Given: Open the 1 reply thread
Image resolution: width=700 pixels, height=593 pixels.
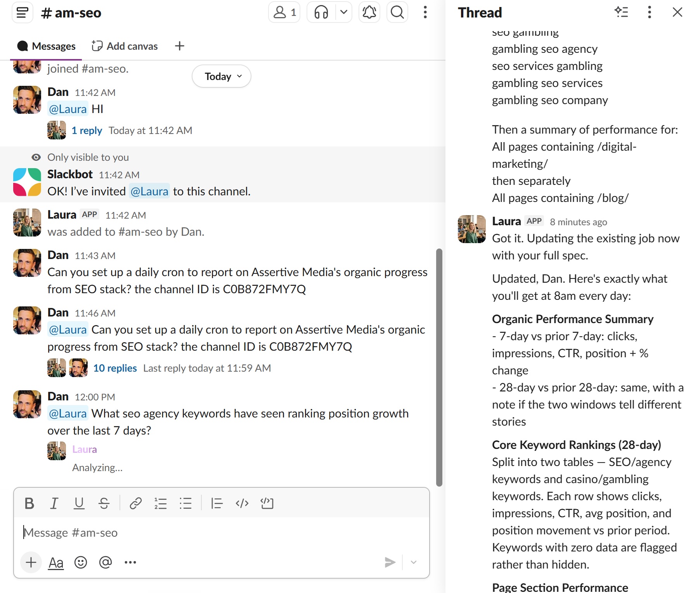Looking at the screenshot, I should click(87, 130).
